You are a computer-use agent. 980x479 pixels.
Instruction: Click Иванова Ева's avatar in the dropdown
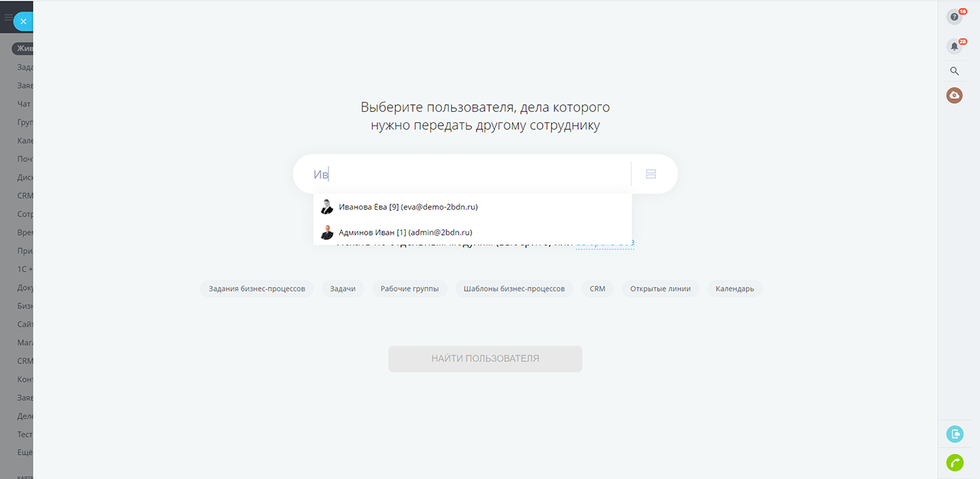click(327, 207)
